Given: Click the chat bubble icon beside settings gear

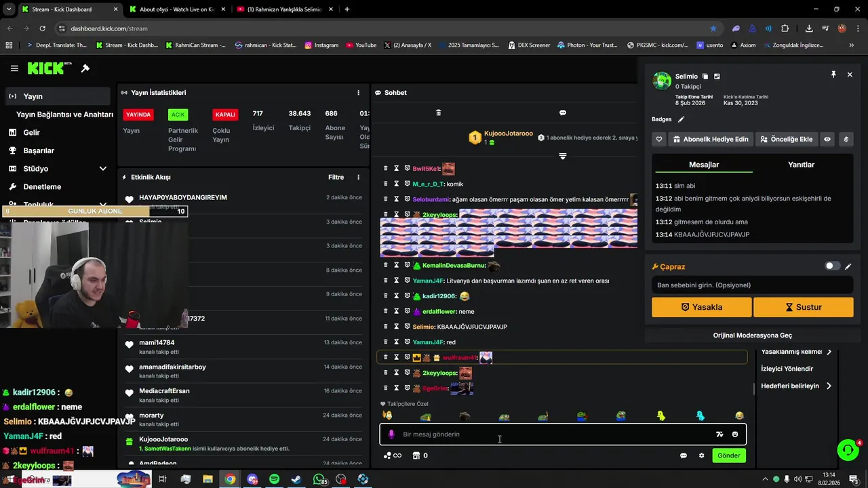Looking at the screenshot, I should [x=684, y=455].
